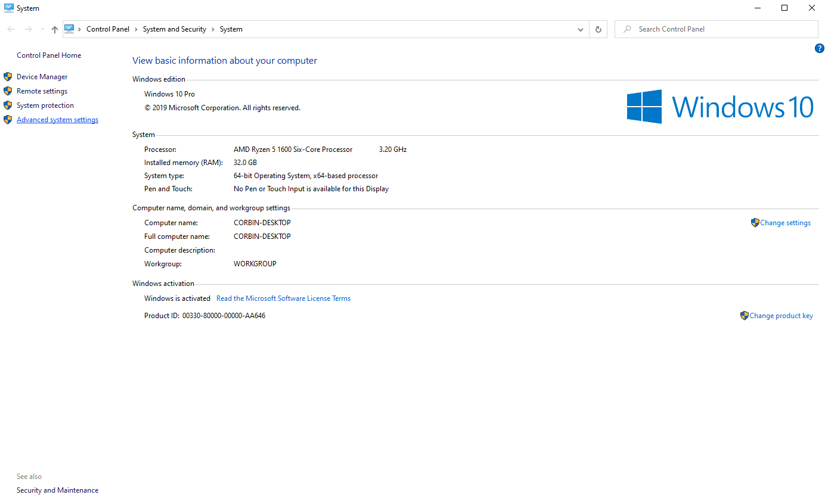The image size is (825, 504).
Task: Click the computer icon in address bar
Action: (x=69, y=29)
